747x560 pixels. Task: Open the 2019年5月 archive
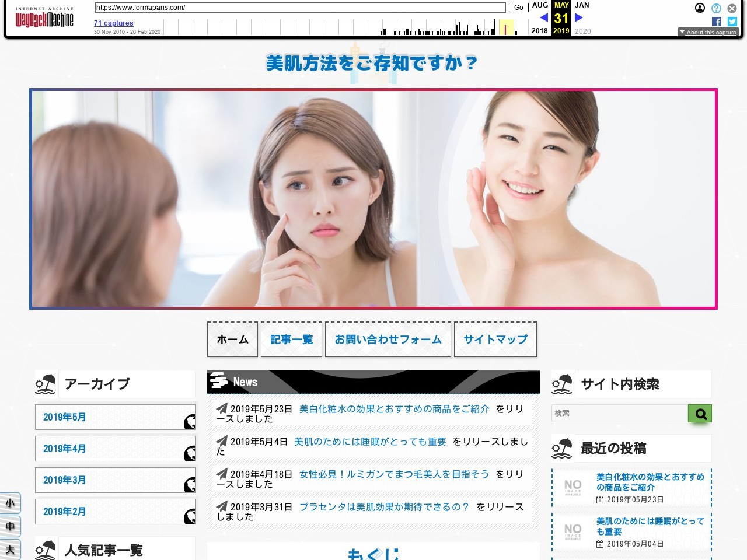[x=115, y=417]
